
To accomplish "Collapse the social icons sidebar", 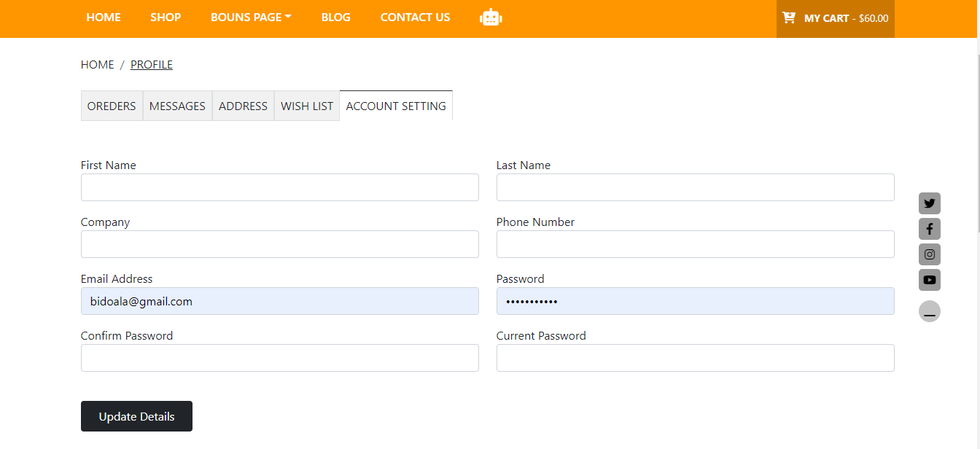I will (930, 312).
